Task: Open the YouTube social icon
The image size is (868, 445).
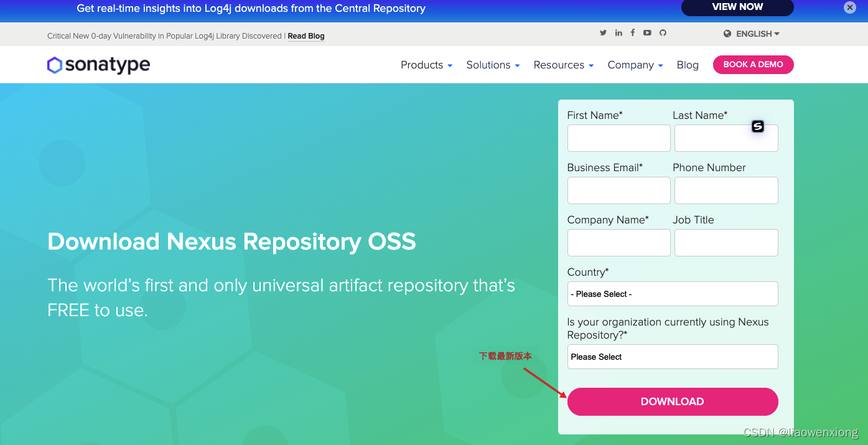Action: (647, 33)
